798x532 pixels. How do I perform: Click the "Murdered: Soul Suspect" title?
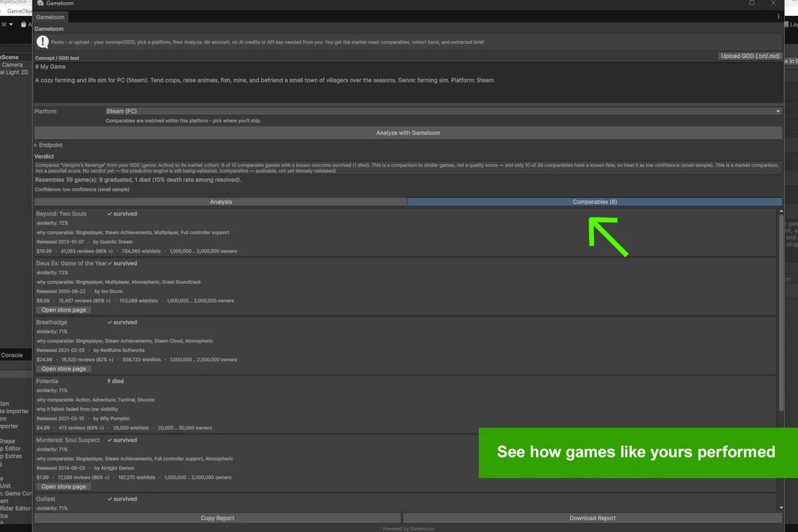(68, 440)
